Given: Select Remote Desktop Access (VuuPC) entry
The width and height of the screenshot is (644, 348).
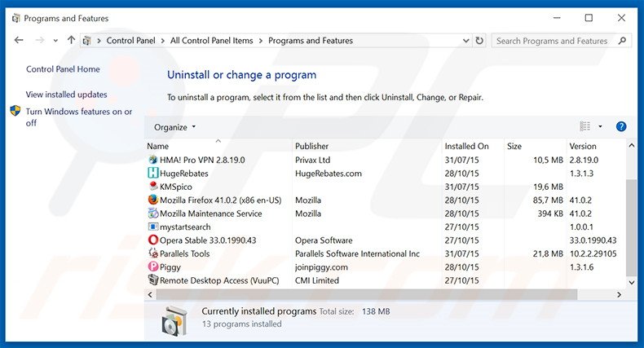Looking at the screenshot, I should [x=219, y=280].
